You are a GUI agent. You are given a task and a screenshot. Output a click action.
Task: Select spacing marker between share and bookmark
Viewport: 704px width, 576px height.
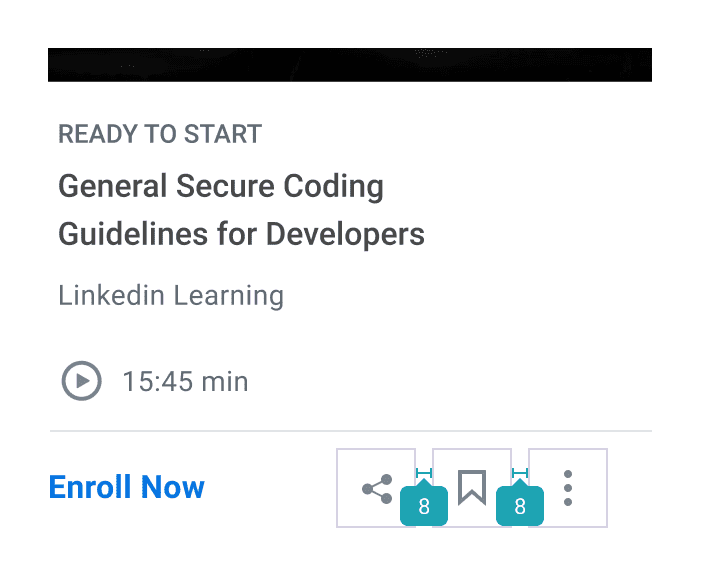click(x=424, y=473)
